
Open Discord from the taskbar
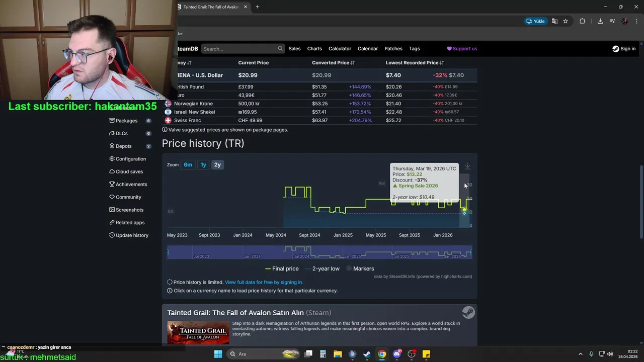tap(396, 354)
